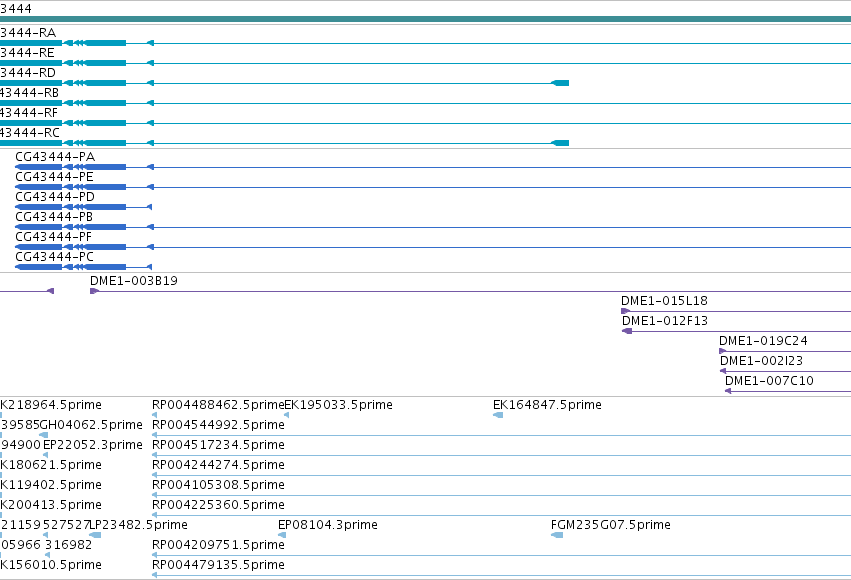Open the CG43444-PD protein label
The width and height of the screenshot is (851, 580).
coord(55,197)
